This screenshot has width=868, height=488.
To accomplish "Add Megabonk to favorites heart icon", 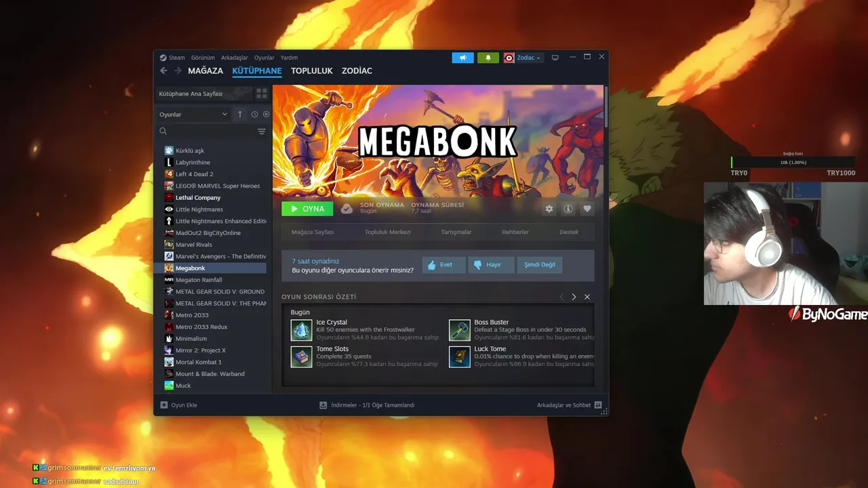I will [587, 209].
